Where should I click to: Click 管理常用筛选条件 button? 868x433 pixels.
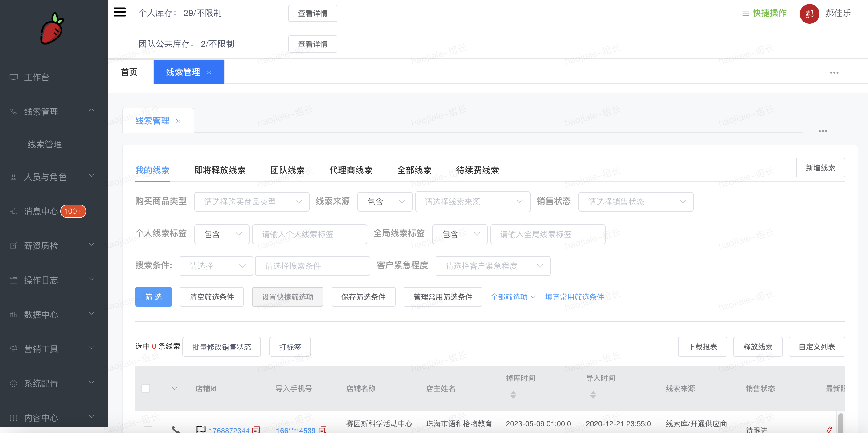(443, 297)
